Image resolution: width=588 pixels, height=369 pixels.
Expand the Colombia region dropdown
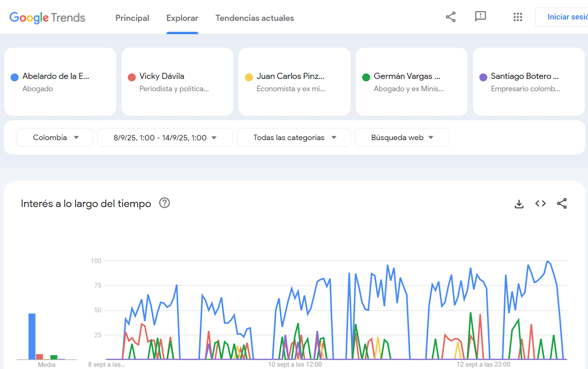pyautogui.click(x=55, y=138)
